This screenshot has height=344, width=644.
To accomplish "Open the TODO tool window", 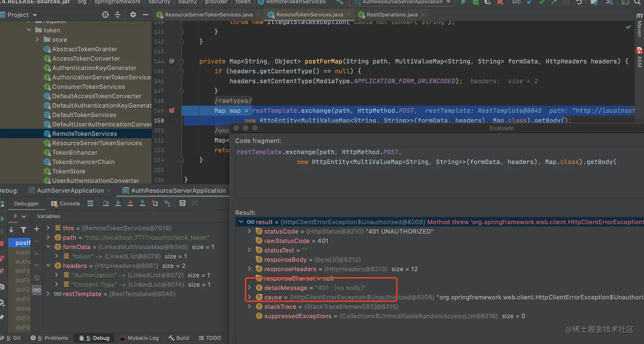I will 210,338.
